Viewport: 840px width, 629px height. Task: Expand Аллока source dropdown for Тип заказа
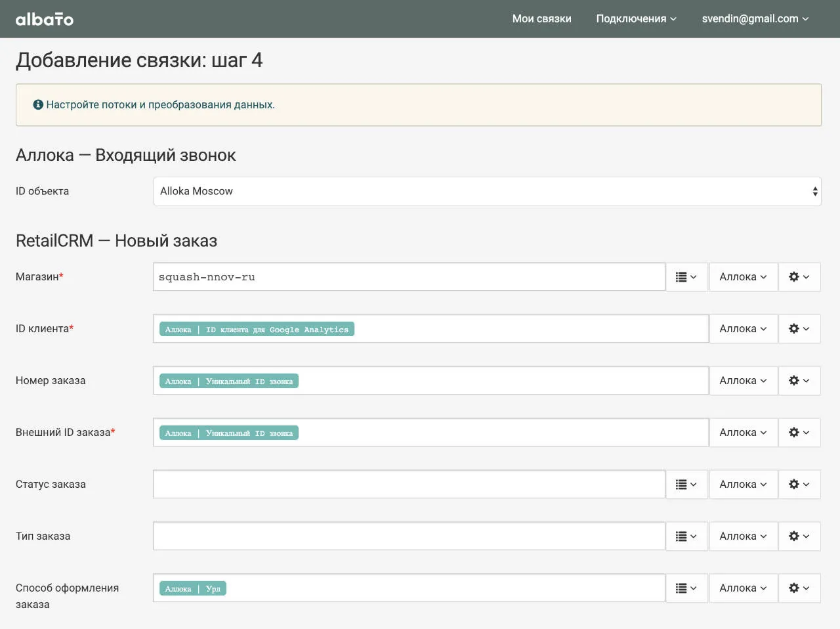click(744, 536)
